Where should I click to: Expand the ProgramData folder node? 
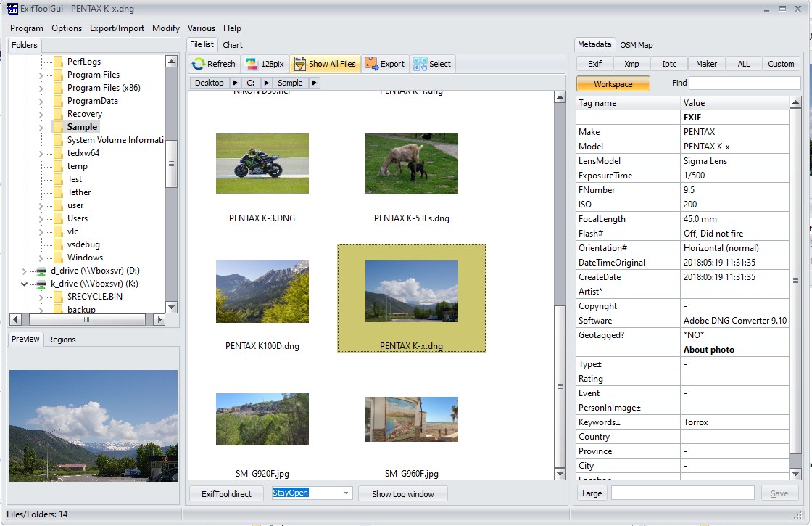point(41,101)
